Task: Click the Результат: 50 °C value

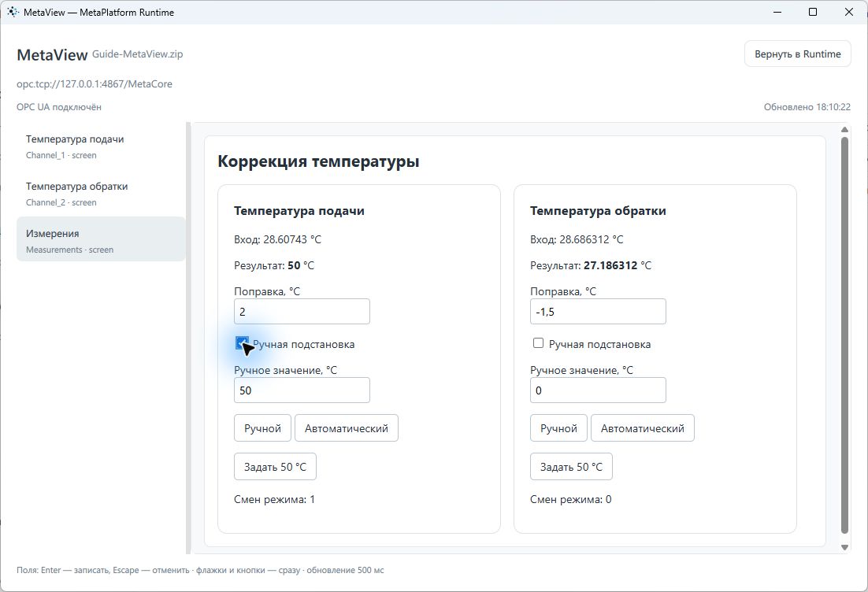Action: [274, 265]
